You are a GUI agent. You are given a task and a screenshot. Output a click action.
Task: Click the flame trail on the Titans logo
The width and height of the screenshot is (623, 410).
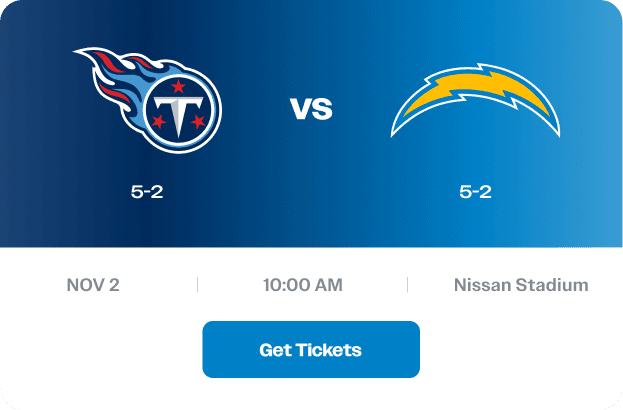coord(113,77)
